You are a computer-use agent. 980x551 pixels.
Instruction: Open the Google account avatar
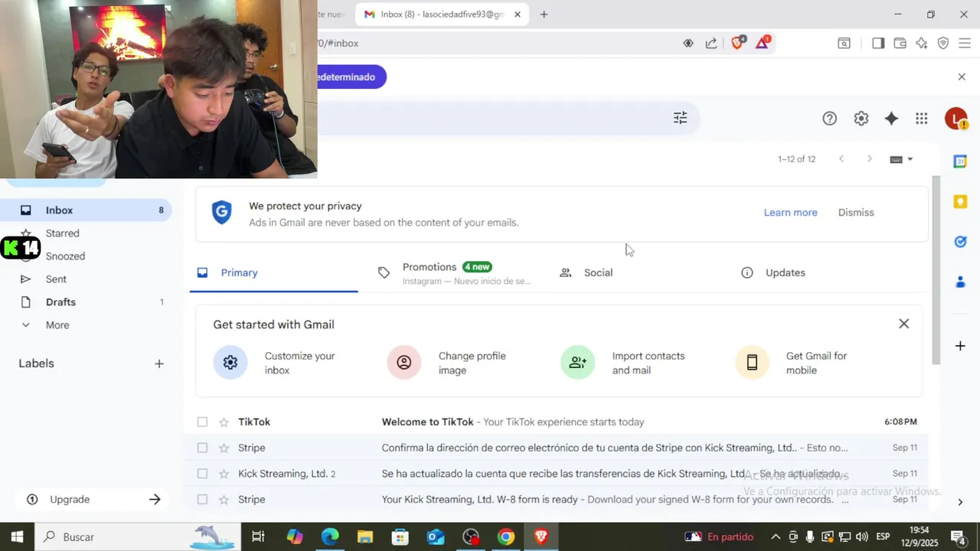pos(955,118)
